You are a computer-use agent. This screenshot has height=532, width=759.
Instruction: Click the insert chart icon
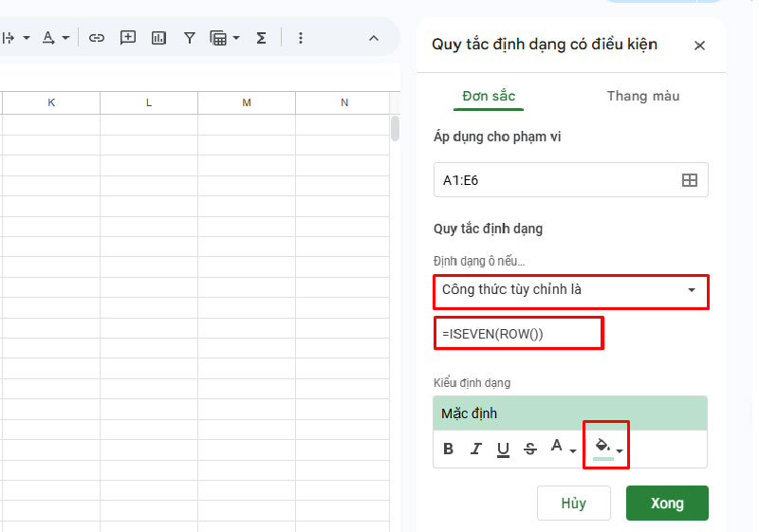click(158, 38)
